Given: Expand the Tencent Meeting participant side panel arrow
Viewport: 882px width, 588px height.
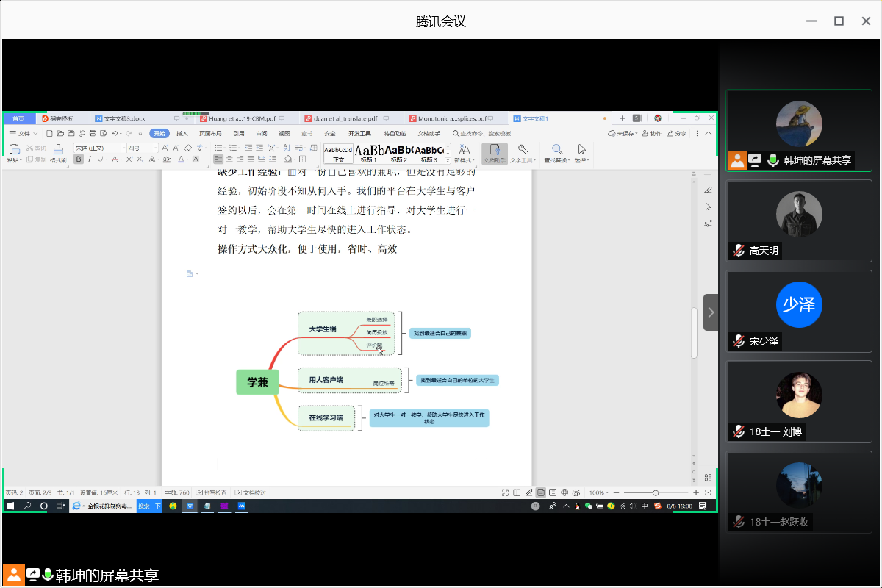Looking at the screenshot, I should click(x=711, y=312).
